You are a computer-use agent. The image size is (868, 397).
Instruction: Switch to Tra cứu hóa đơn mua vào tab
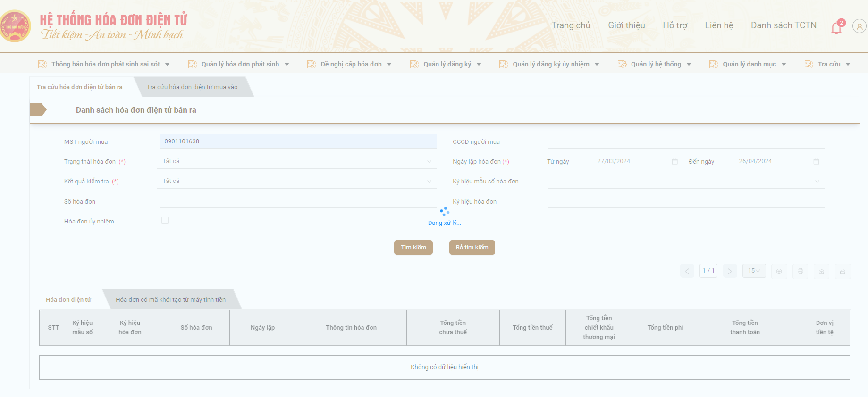click(x=192, y=87)
